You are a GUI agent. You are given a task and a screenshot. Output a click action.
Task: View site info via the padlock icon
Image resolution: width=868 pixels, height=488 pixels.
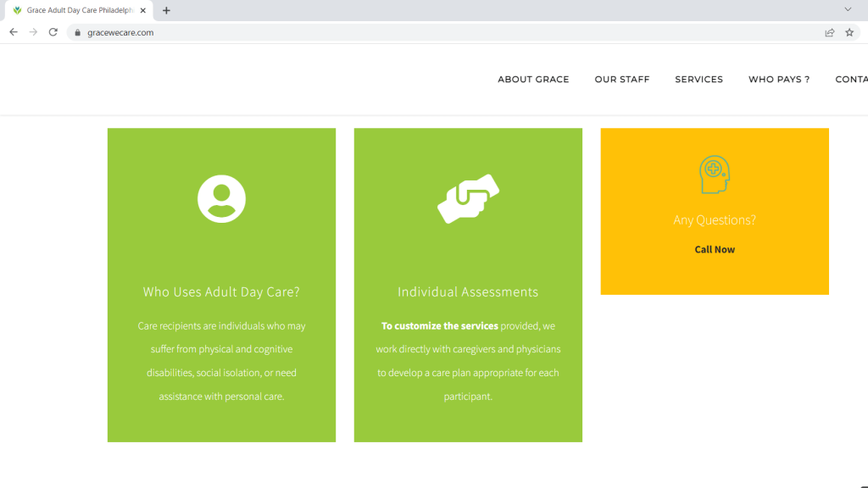77,33
